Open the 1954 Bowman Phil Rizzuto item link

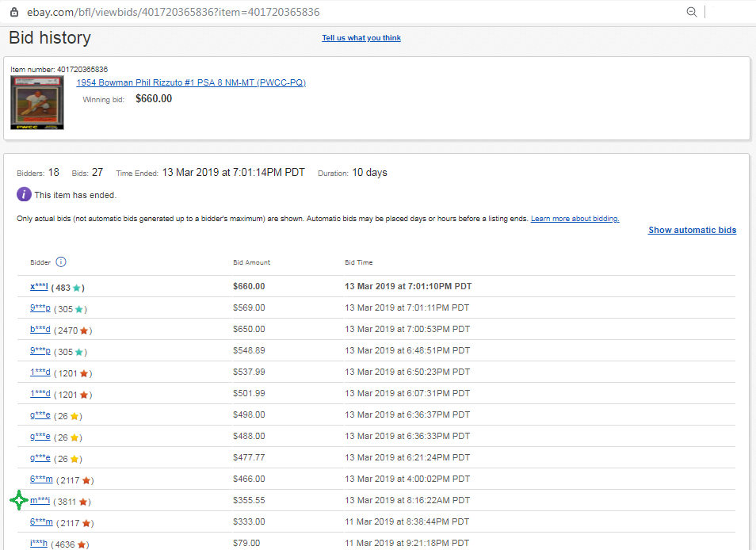coord(191,83)
